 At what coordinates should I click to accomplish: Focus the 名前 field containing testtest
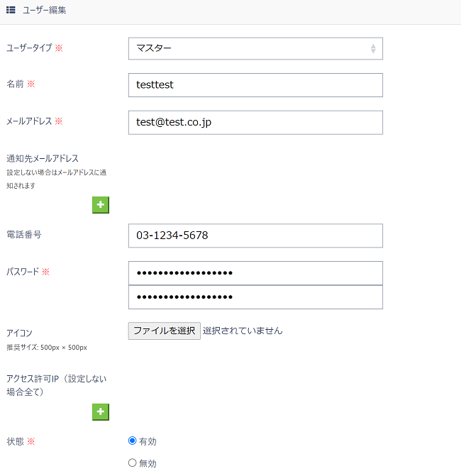(255, 85)
